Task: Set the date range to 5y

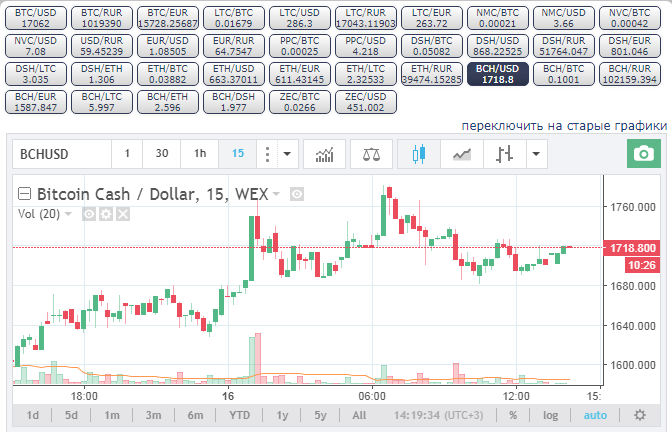Action: point(320,415)
